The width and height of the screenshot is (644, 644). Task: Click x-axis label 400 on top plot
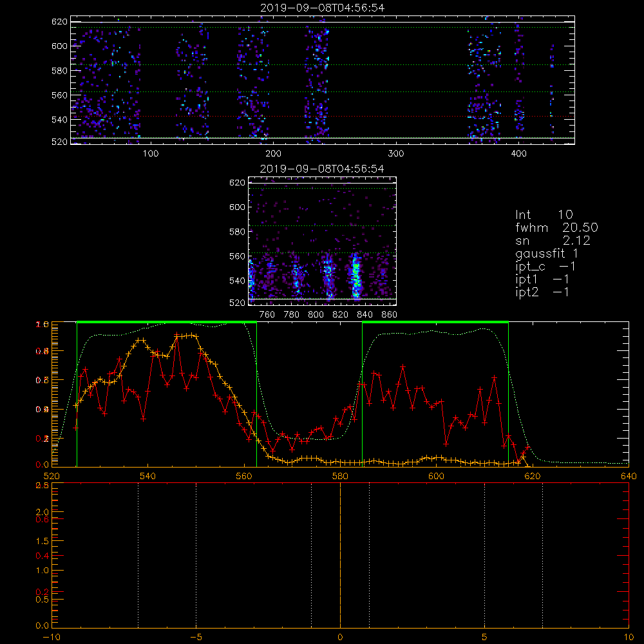pyautogui.click(x=518, y=154)
